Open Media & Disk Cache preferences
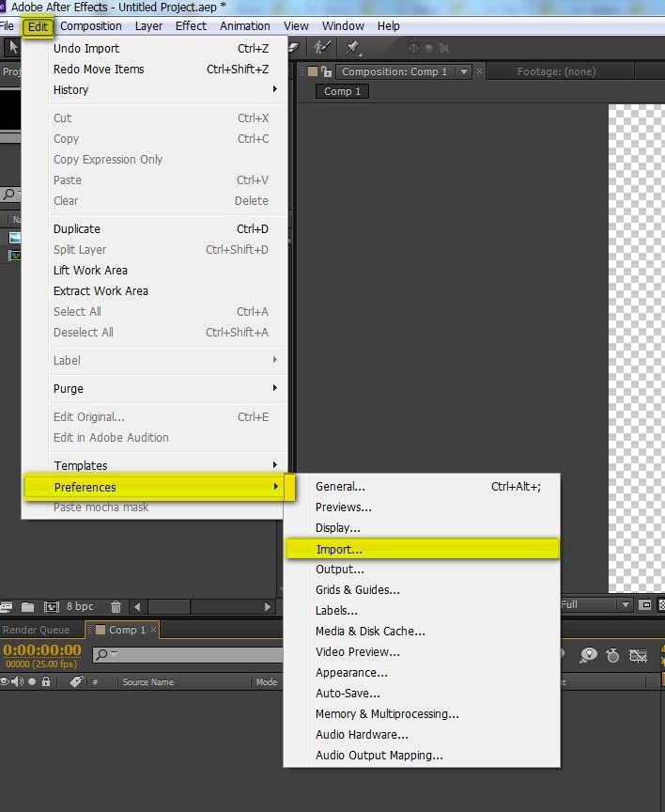Screen dimensions: 665x812 point(422,632)
